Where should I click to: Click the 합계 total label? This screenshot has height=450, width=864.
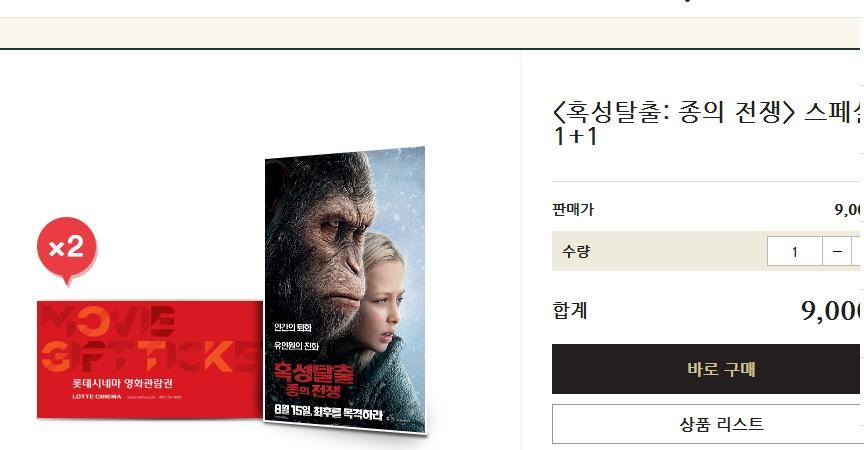click(x=570, y=310)
